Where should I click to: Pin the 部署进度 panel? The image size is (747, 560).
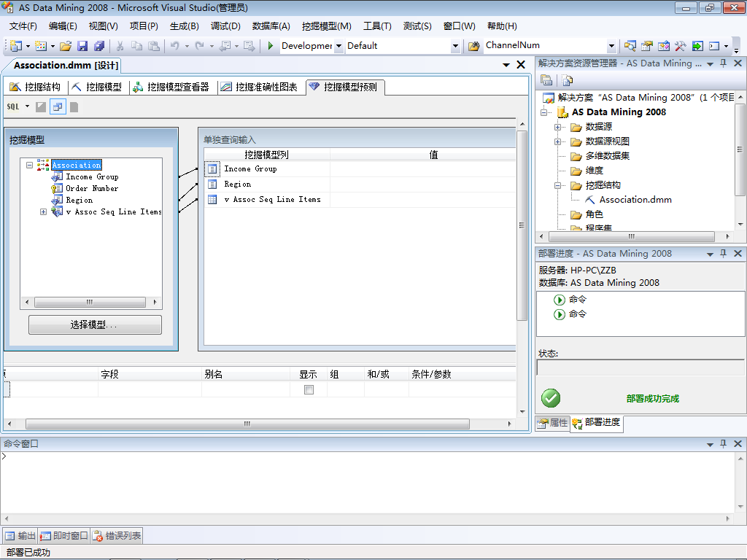723,253
